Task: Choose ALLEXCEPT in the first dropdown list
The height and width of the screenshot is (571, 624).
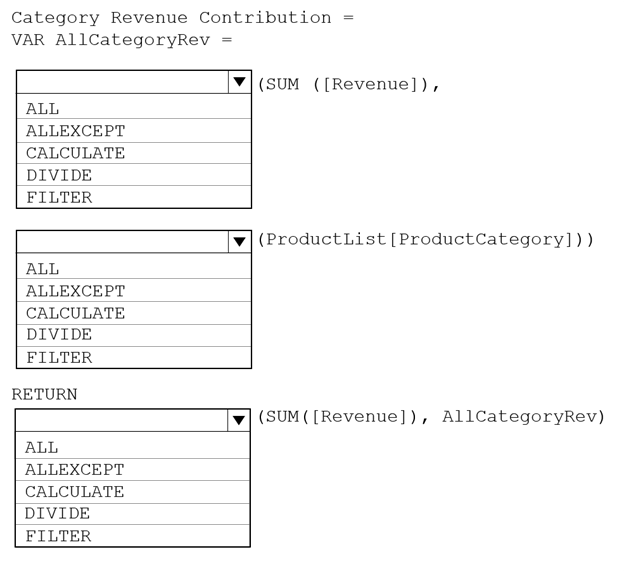Action: (134, 131)
